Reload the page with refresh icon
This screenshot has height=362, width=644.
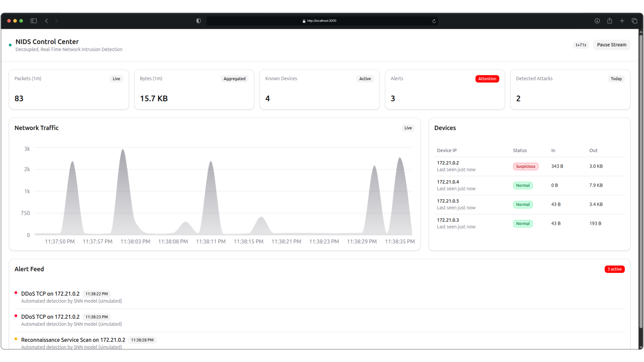pos(434,21)
